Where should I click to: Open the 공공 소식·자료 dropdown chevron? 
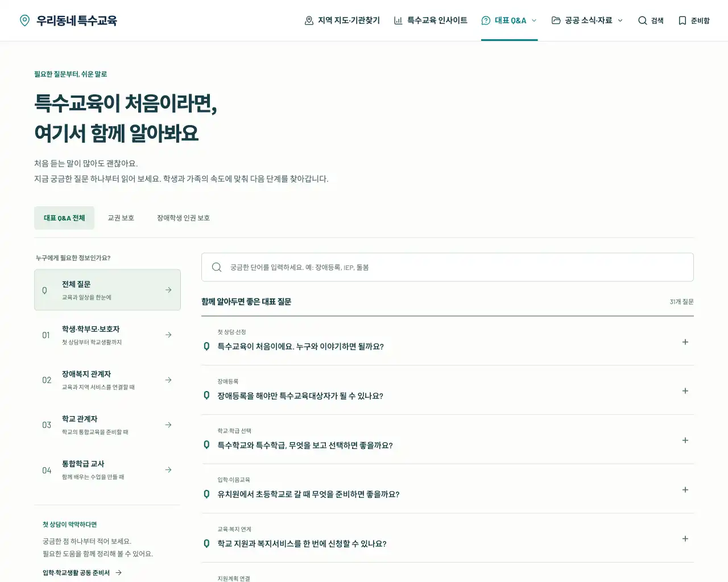(x=620, y=20)
